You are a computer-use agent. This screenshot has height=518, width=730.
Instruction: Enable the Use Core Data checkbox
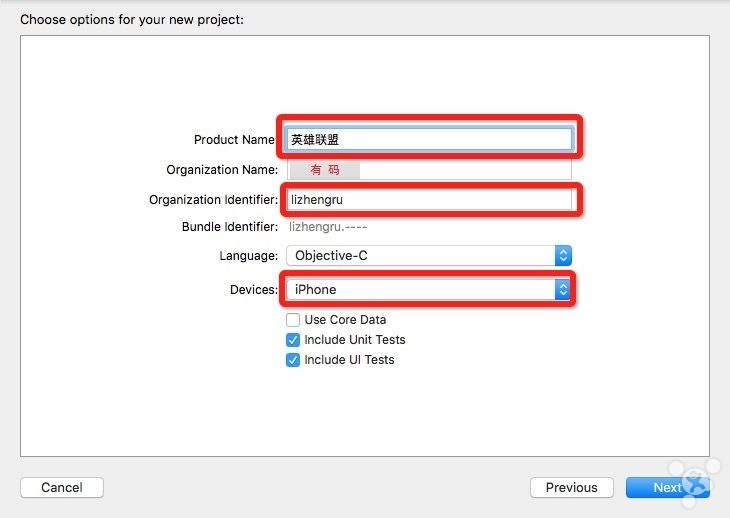293,320
